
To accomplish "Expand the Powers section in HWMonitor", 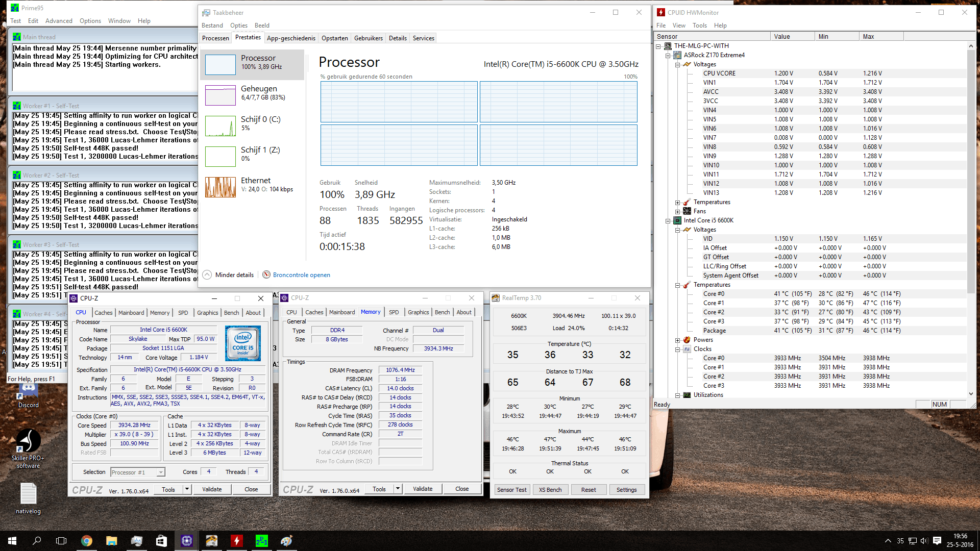I will pos(677,340).
